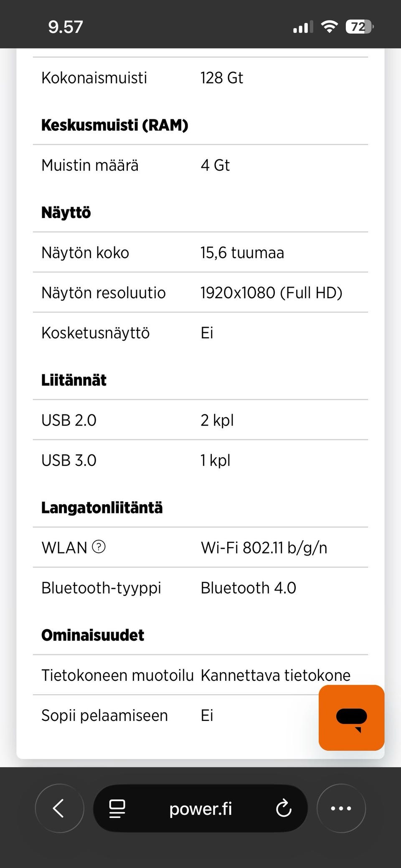401x868 pixels.
Task: Open the three-dot more options menu
Action: tap(341, 808)
